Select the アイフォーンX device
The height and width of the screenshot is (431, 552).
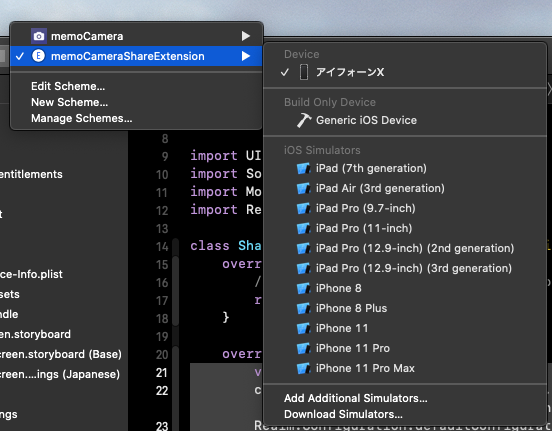point(405,72)
